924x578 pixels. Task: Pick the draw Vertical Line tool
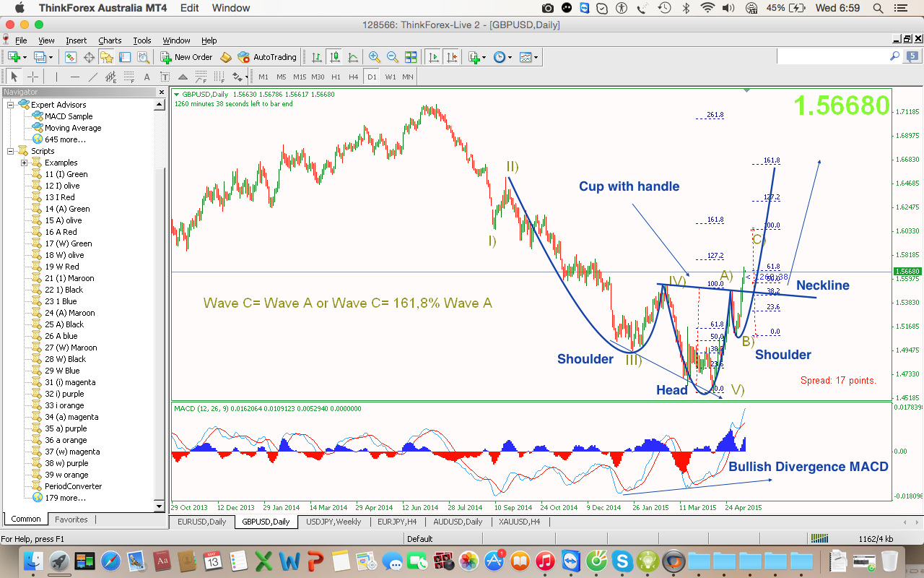click(56, 77)
